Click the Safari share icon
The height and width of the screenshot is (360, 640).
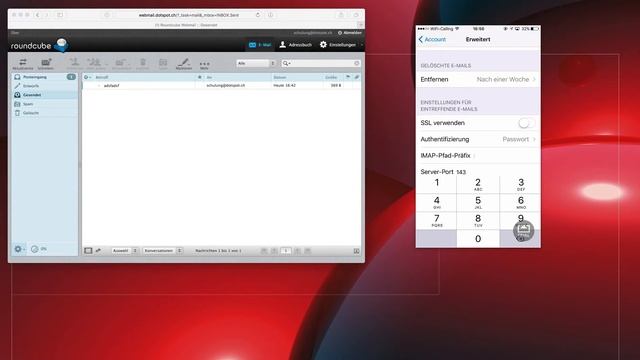point(341,15)
